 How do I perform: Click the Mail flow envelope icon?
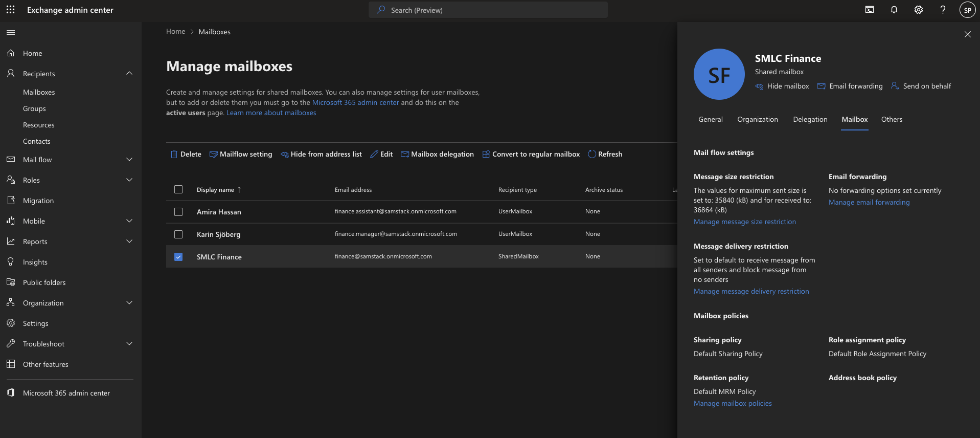click(11, 160)
